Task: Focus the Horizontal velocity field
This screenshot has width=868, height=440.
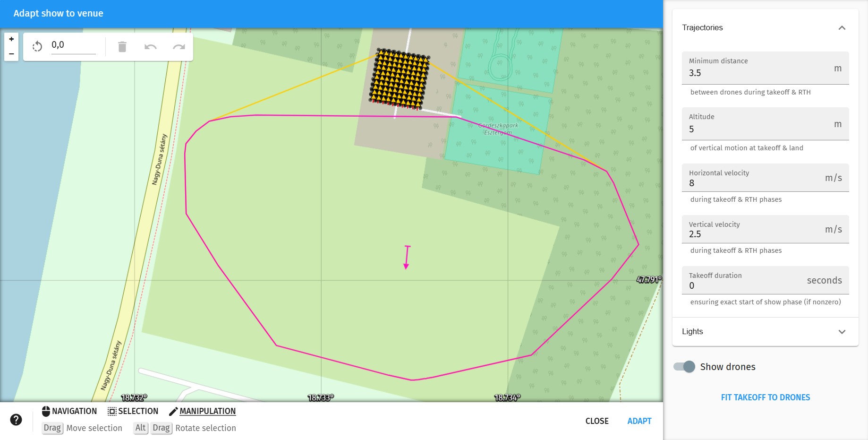Action: pos(755,183)
